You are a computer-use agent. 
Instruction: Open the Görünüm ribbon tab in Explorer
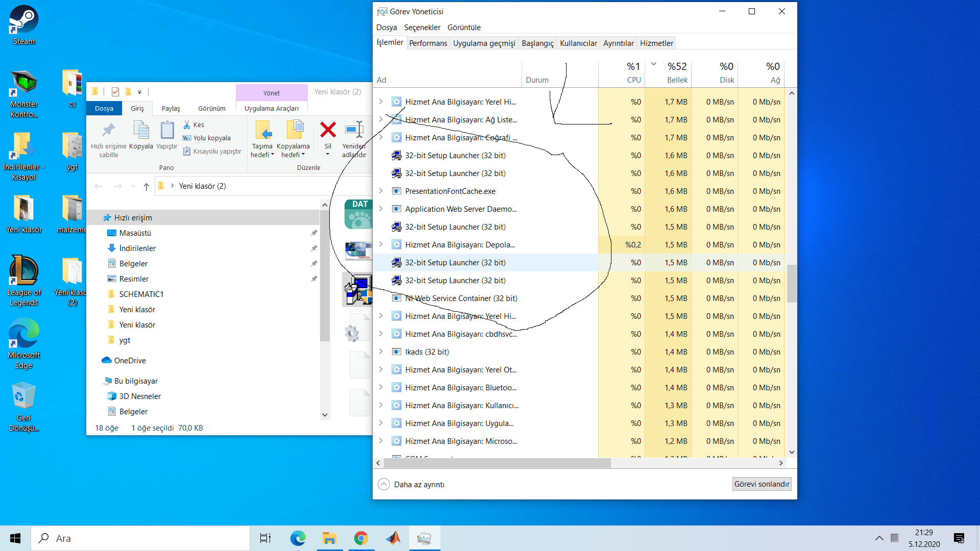tap(212, 108)
